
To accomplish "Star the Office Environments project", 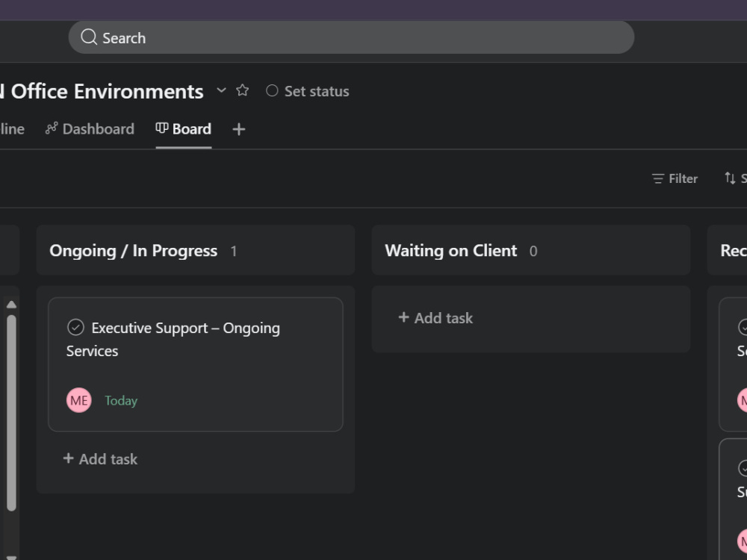I will coord(243,90).
